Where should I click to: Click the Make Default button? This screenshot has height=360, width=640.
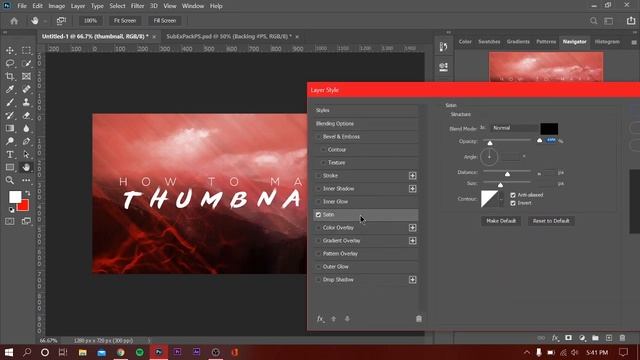[x=501, y=221]
